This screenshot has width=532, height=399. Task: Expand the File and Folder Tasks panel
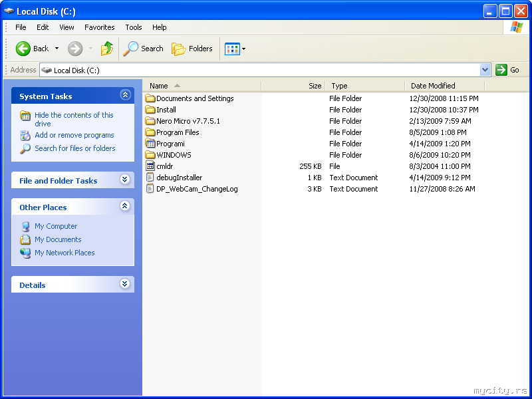(x=125, y=180)
